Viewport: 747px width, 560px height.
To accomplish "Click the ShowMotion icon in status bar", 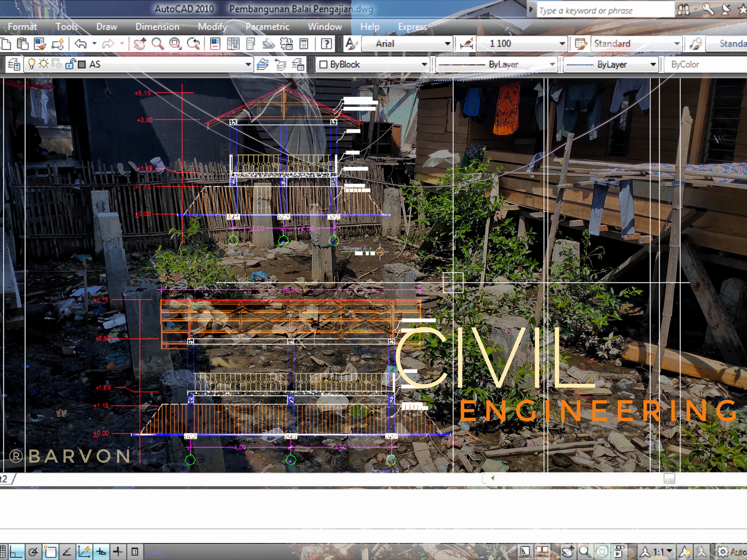I will click(619, 552).
